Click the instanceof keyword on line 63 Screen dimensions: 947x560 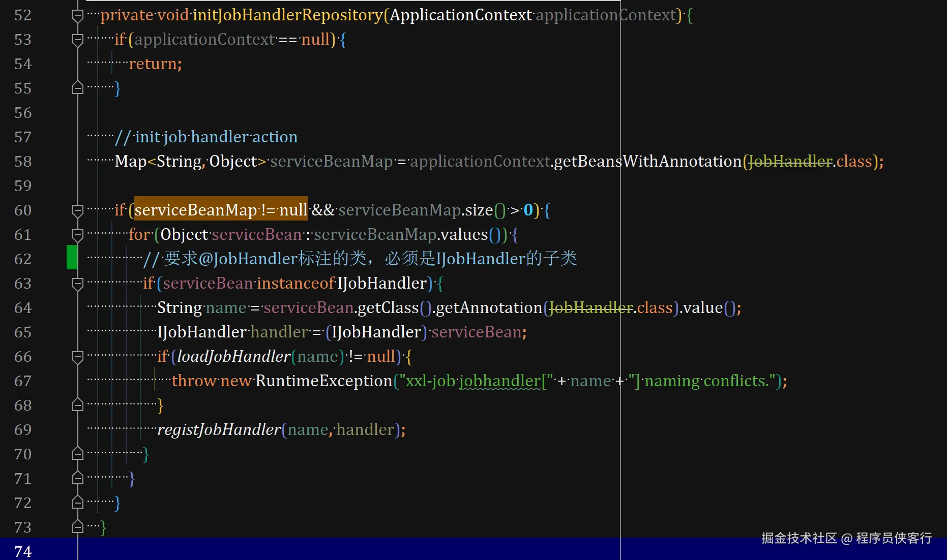(x=295, y=284)
